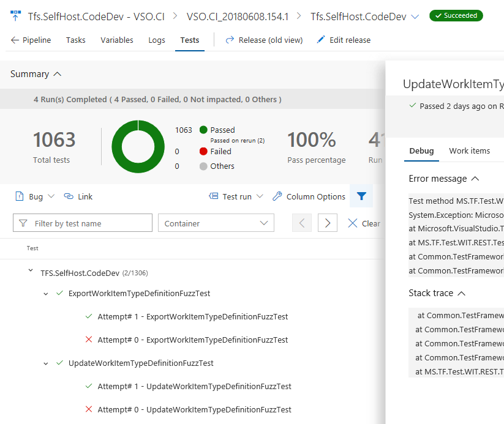The image size is (504, 424).
Task: Collapse the Summary section
Action: 58,73
